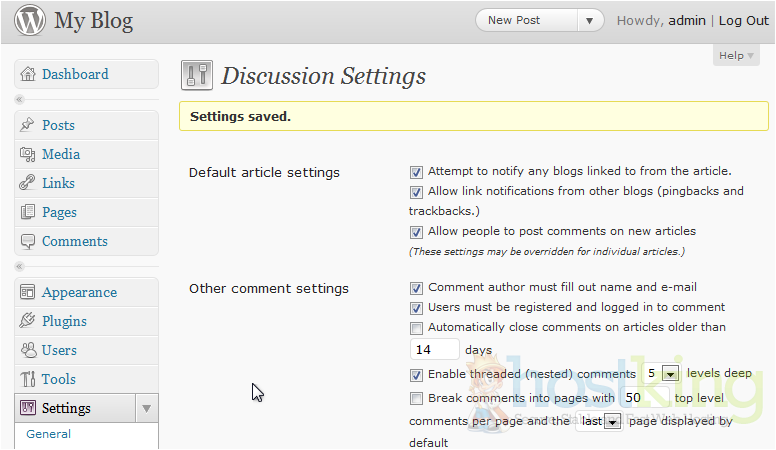The height and width of the screenshot is (450, 776).
Task: Open the New Post dropdown arrow
Action: 590,21
